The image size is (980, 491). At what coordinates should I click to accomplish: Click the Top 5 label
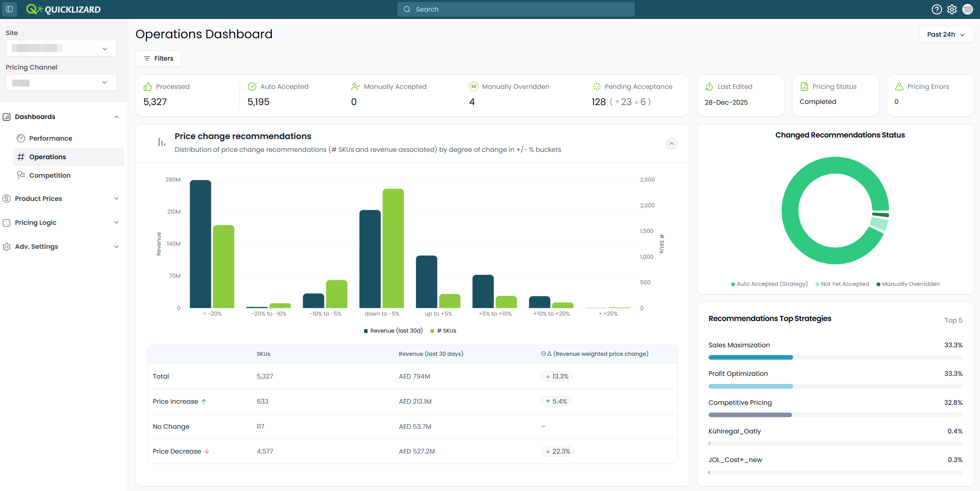(953, 320)
